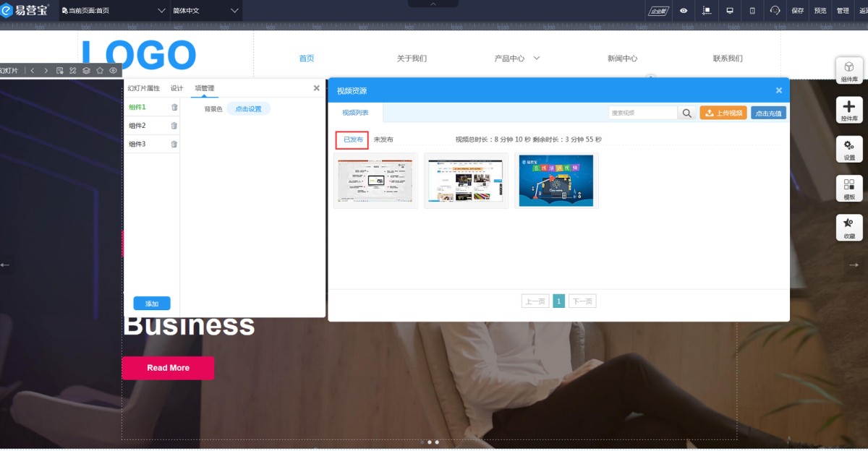Select the 已发布 filter
Screen dimensions: 868x451
352,139
